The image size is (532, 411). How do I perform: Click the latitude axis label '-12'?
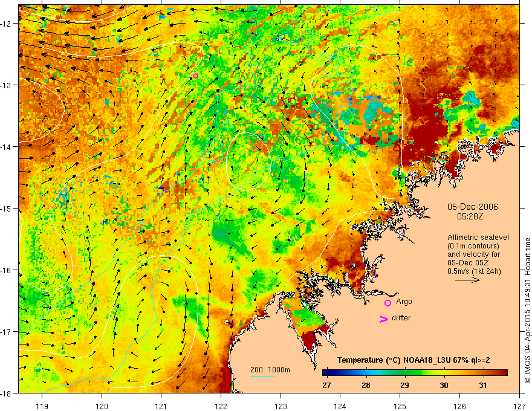pyautogui.click(x=7, y=24)
